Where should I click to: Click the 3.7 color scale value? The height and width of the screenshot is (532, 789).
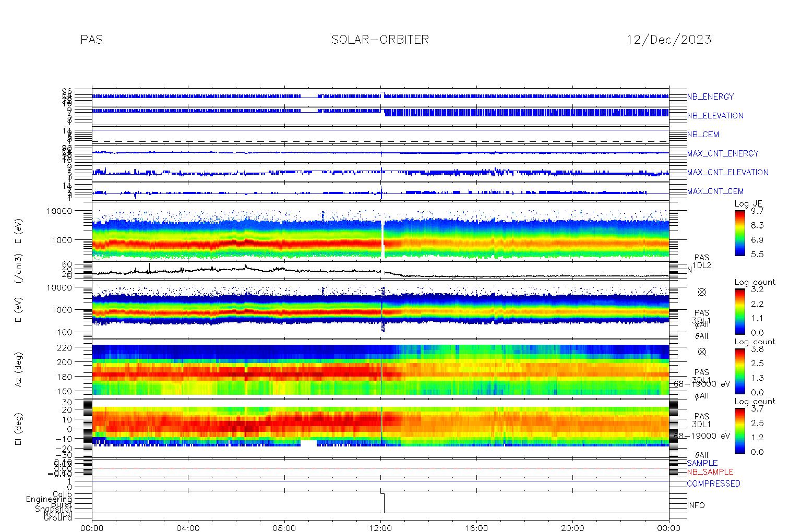(x=757, y=408)
